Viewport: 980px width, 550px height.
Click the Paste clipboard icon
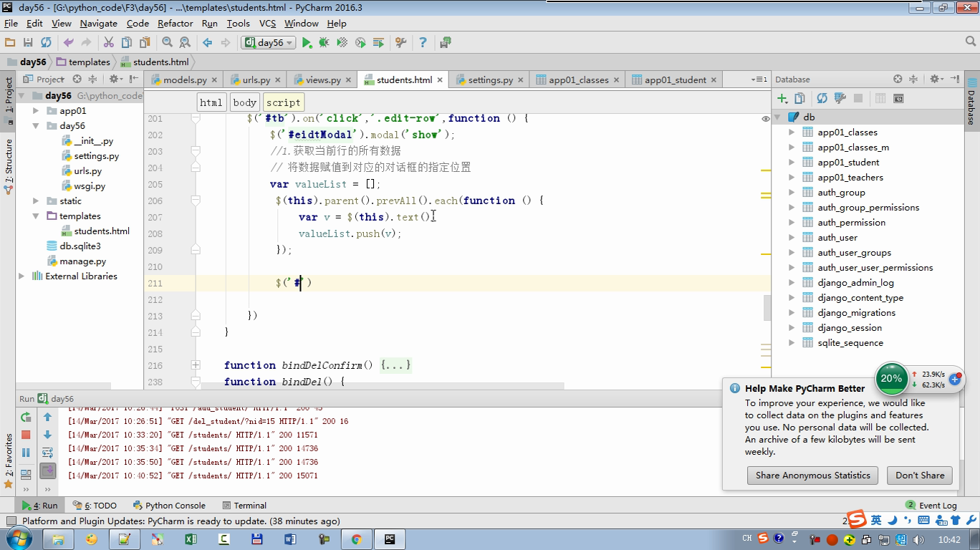(x=145, y=43)
